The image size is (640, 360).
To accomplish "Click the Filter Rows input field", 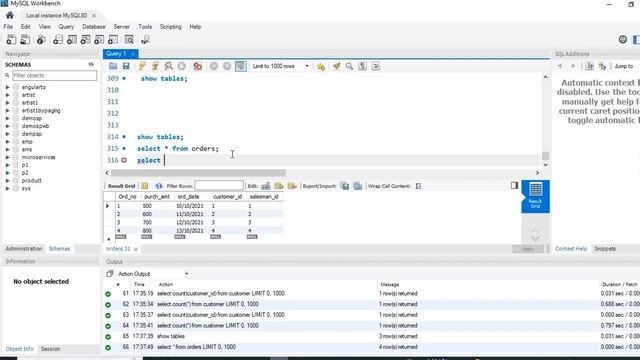I will click(x=219, y=186).
